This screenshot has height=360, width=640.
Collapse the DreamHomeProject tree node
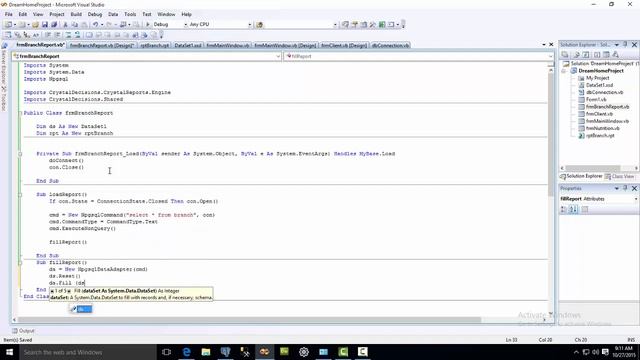pyautogui.click(x=564, y=71)
